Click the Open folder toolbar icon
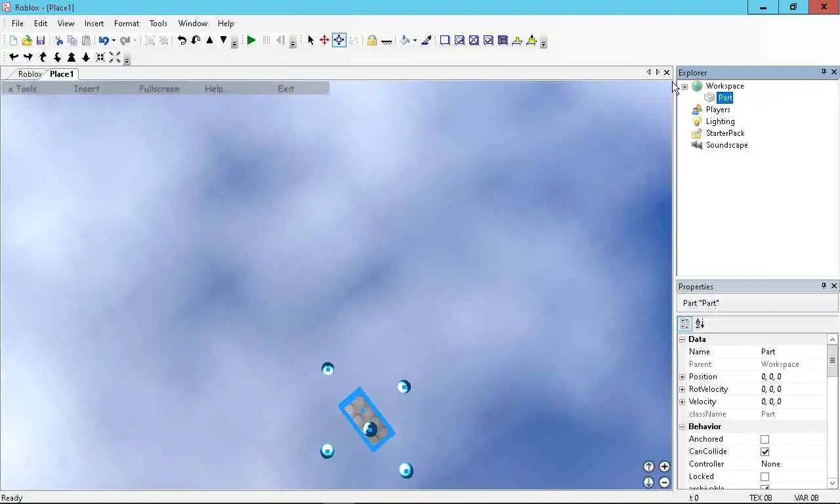This screenshot has height=504, width=840. tap(27, 41)
